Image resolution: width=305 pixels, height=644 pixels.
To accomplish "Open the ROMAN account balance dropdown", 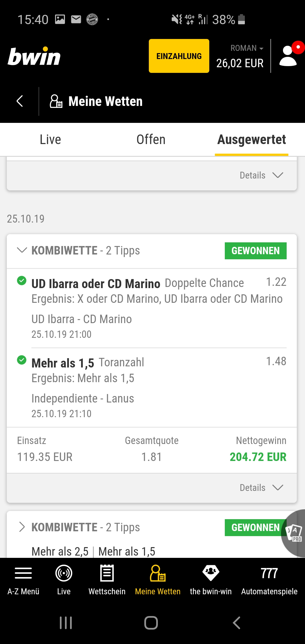I will click(x=247, y=48).
